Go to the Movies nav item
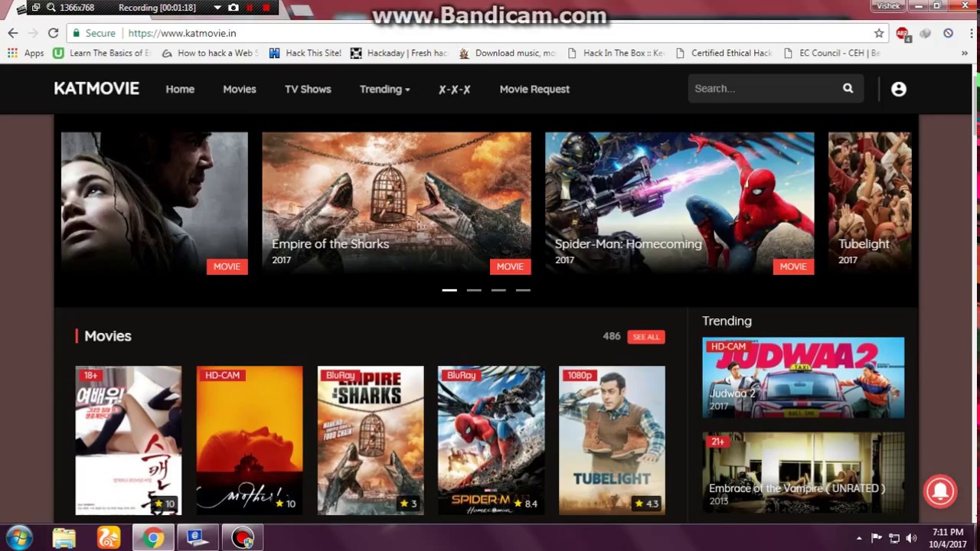This screenshot has width=980, height=551. (x=240, y=89)
